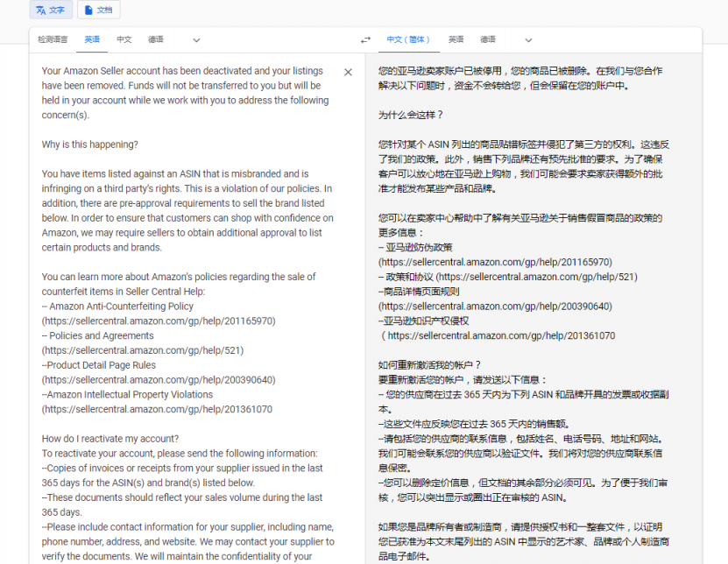Click the document icon in the 文档 button

tap(88, 10)
